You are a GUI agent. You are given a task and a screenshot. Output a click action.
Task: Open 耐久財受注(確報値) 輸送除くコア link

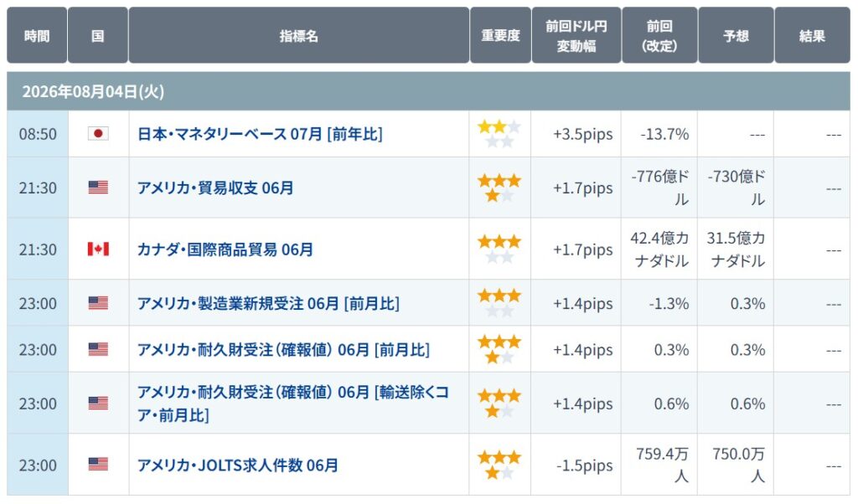292,404
